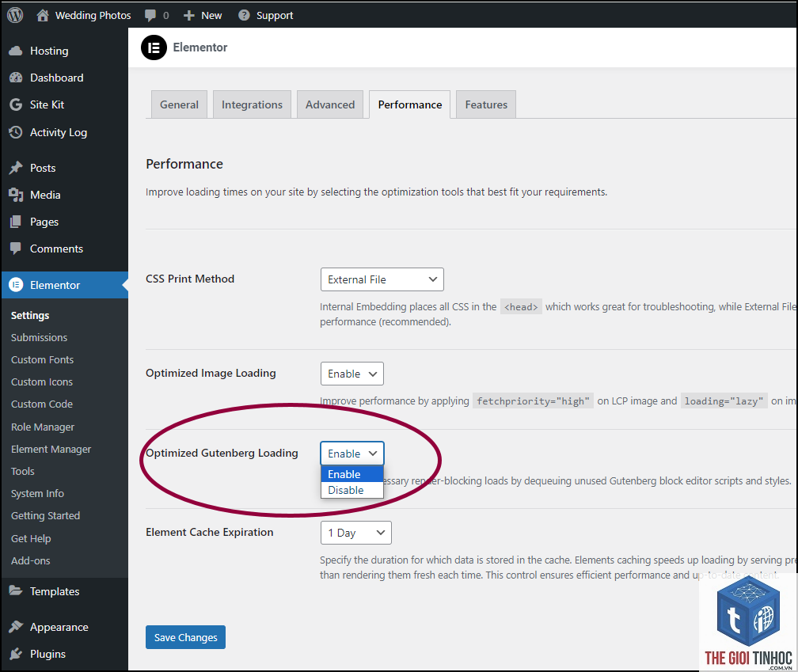This screenshot has height=672, width=798.
Task: Open the Submissions submenu item
Action: point(40,338)
